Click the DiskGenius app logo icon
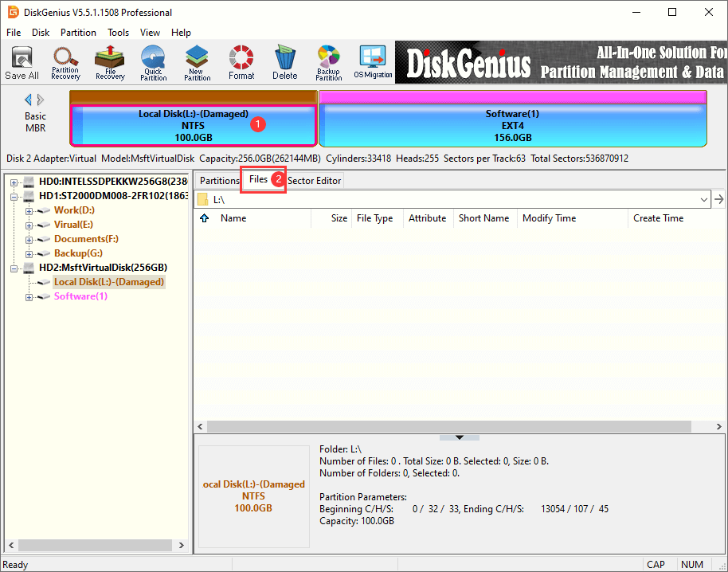 14,12
